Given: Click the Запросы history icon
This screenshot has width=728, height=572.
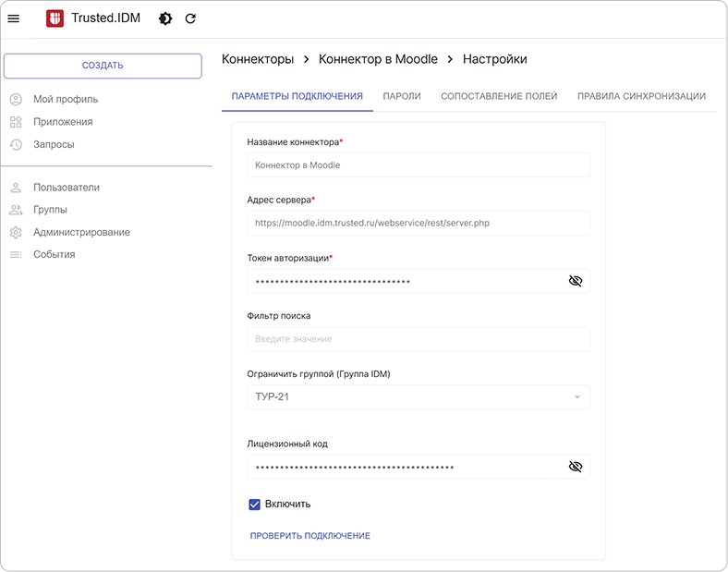Looking at the screenshot, I should click(16, 144).
